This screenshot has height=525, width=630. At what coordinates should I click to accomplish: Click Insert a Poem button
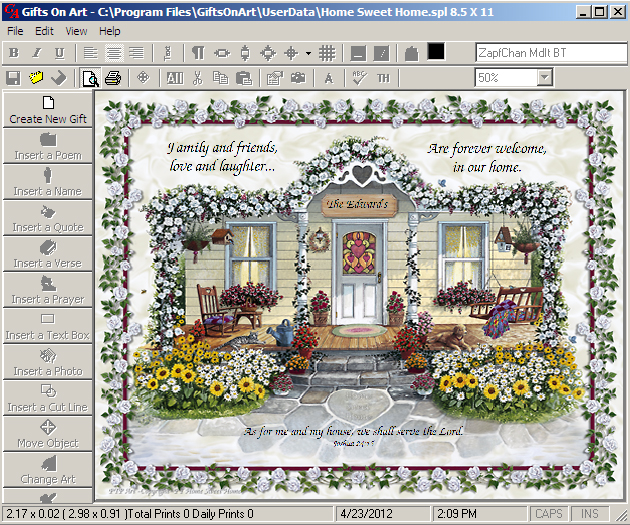48,146
